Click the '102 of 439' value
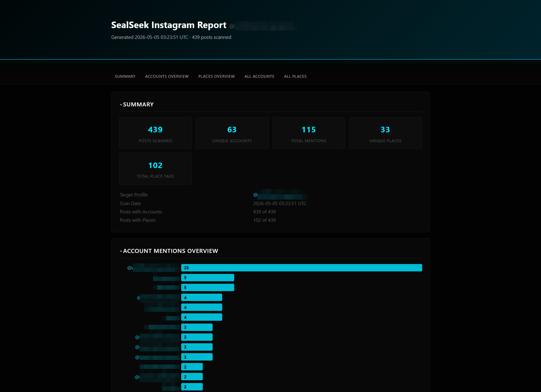 point(264,220)
